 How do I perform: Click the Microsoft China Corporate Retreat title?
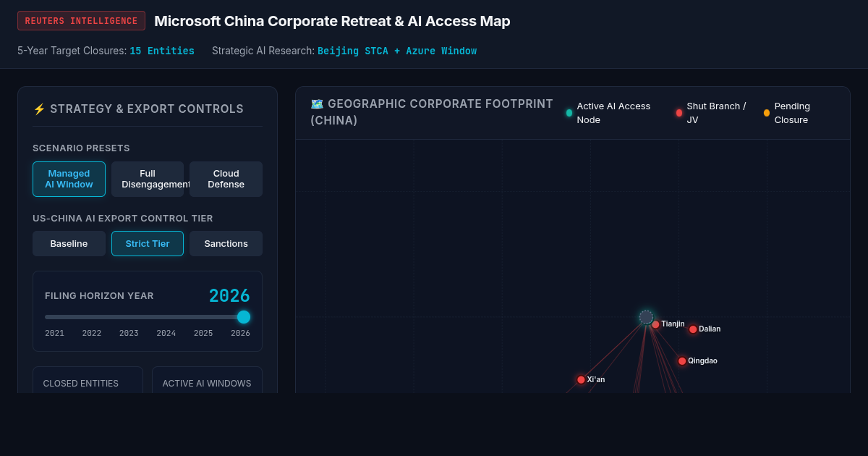tap(332, 21)
